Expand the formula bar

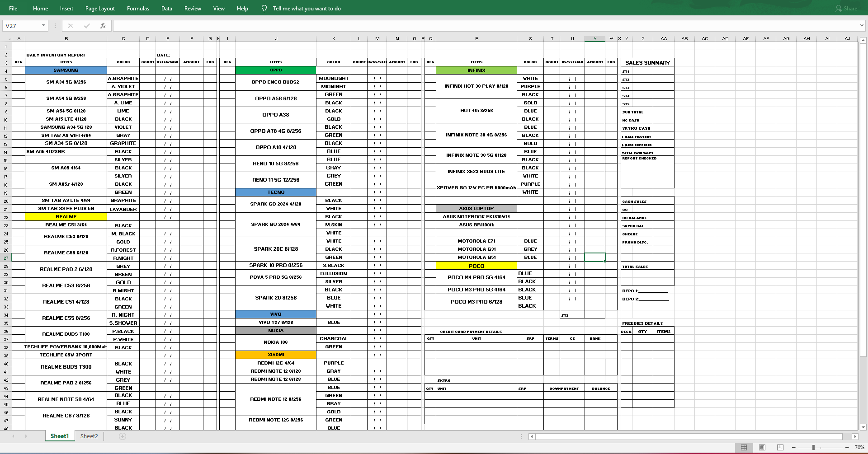(x=862, y=26)
